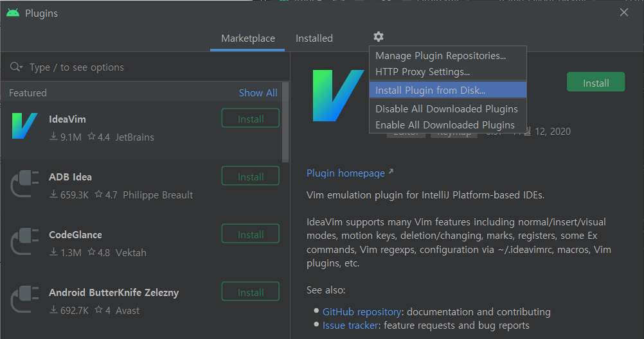
Task: Click the Vim emulation plugin description line
Action: [x=425, y=195]
